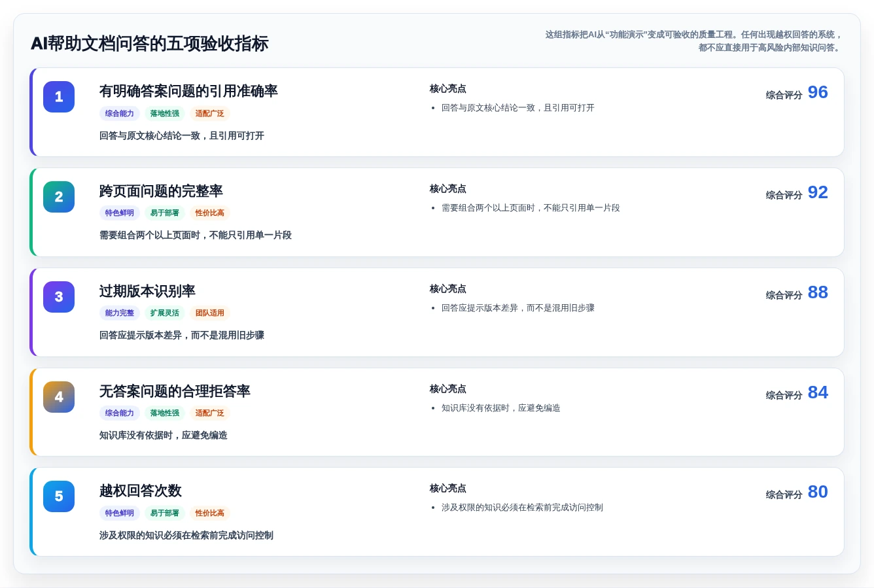874x588 pixels.
Task: Click bold description under 越权回答次数
Action: click(186, 536)
